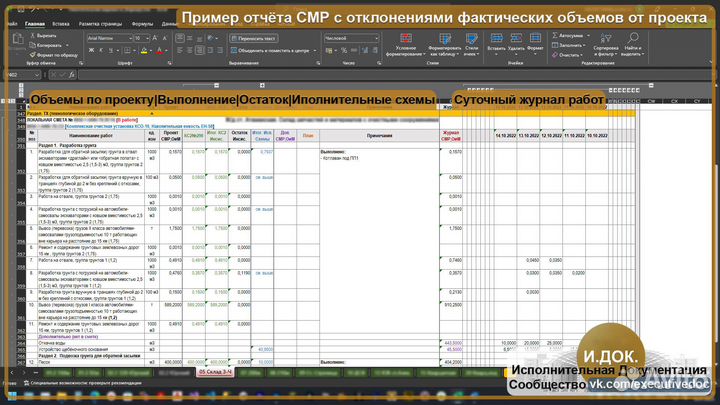Toggle underline Ч formatting
The height and width of the screenshot is (405, 720).
111,51
